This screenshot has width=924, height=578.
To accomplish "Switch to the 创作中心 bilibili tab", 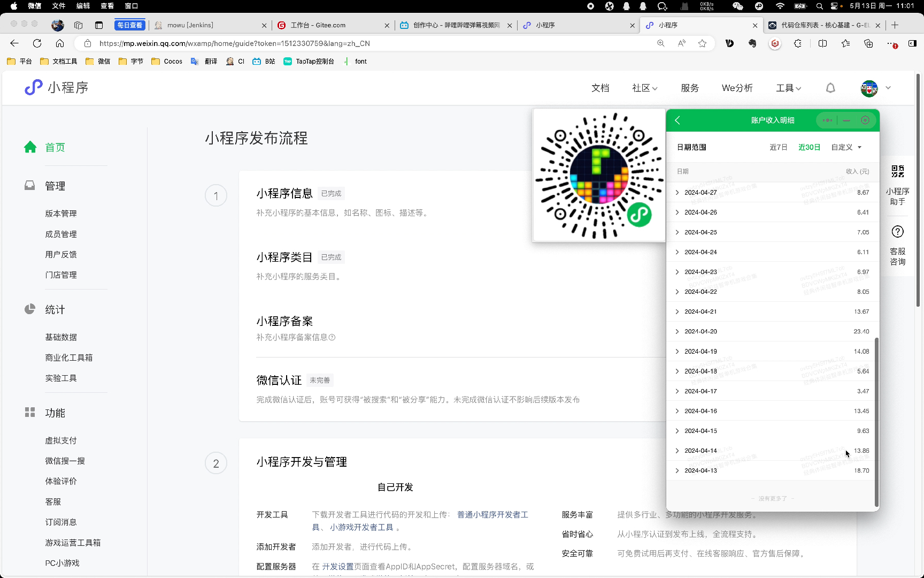I will click(456, 25).
